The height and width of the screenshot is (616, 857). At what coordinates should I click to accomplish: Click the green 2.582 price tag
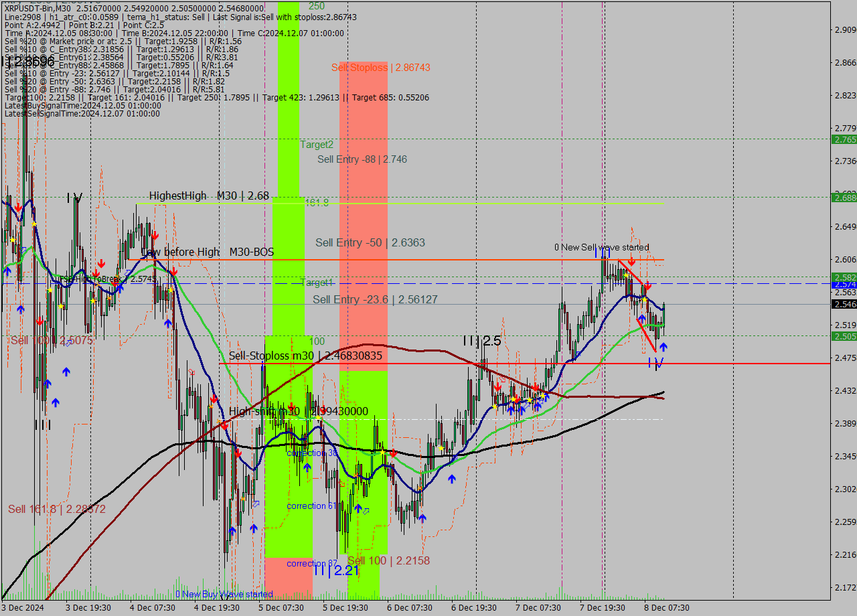pos(844,277)
